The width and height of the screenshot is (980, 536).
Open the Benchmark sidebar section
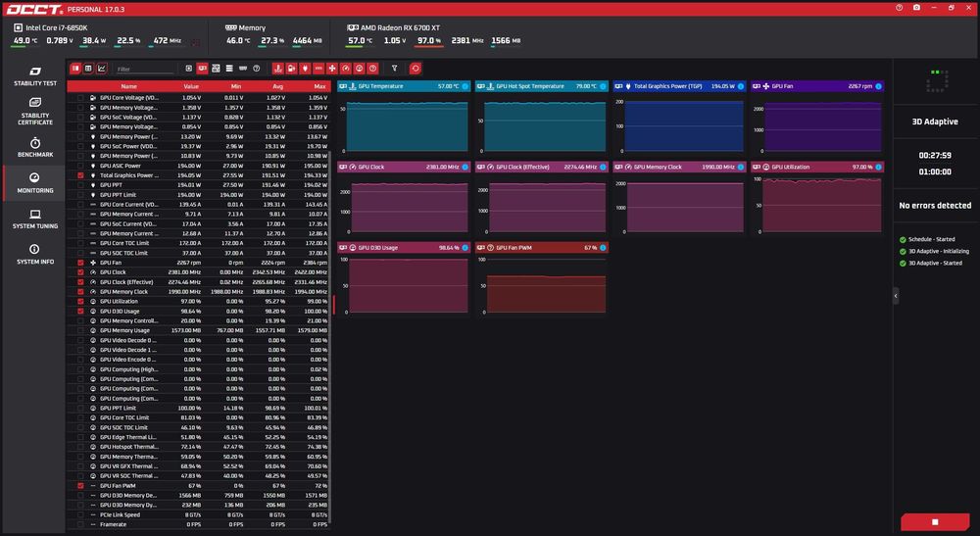(x=35, y=147)
